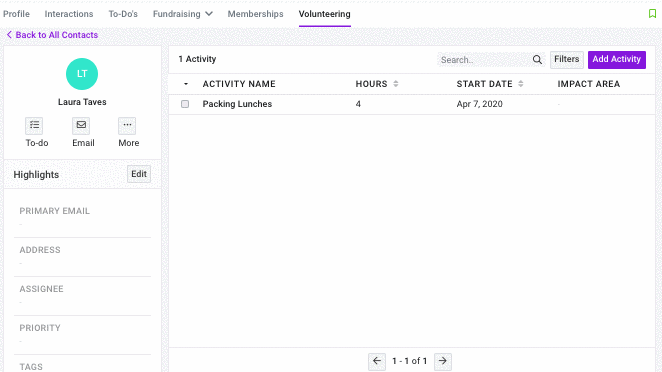Screen dimensions: 662x372
Task: Check the Packing Lunches row checkbox
Action: point(185,104)
